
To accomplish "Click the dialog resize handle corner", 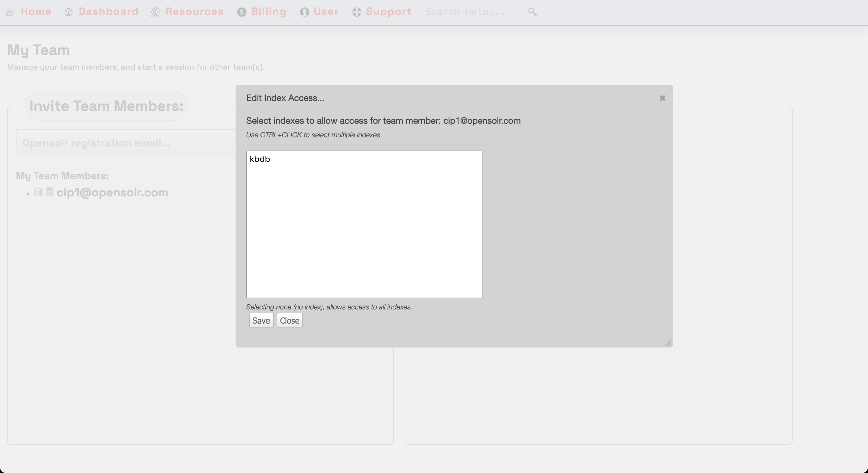I will coord(668,342).
